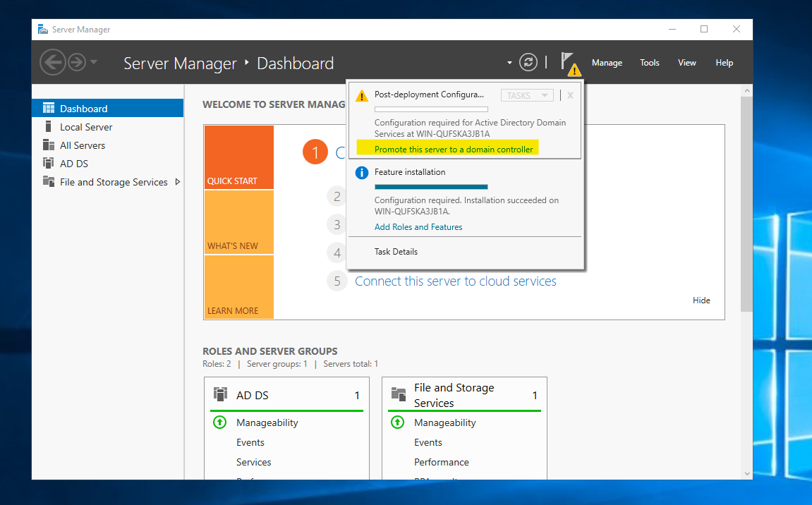Open AD DS Events

[x=250, y=442]
